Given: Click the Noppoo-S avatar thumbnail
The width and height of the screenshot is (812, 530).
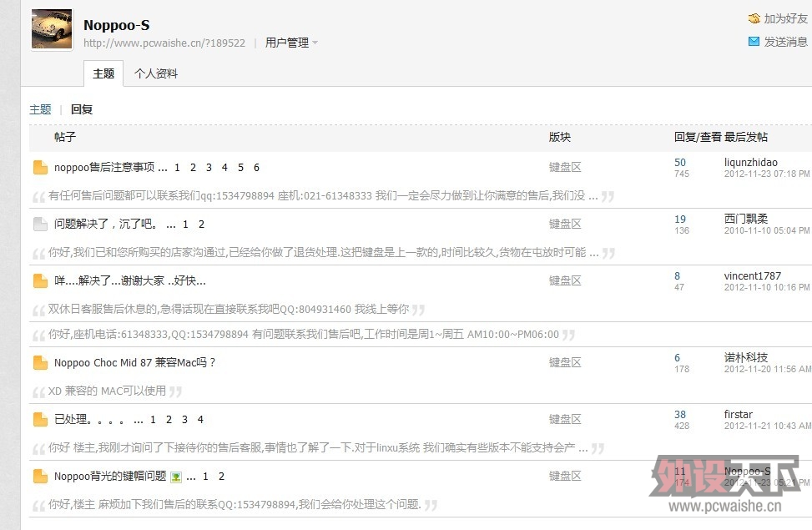Looking at the screenshot, I should point(52,29).
